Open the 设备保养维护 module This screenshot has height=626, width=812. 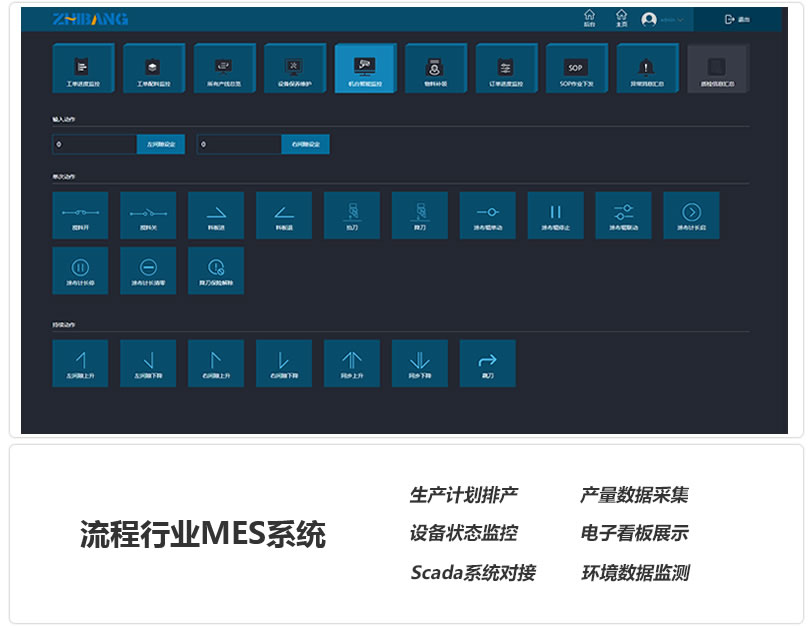tap(293, 68)
